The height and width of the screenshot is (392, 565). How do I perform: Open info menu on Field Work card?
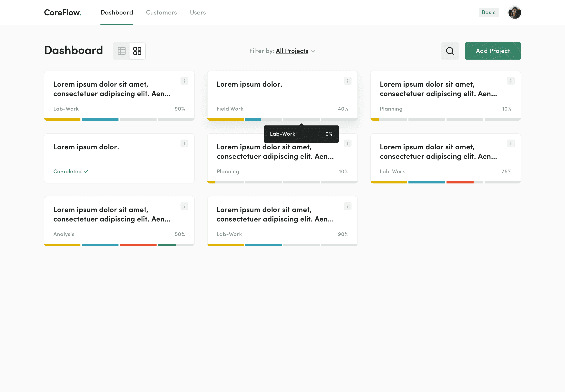[347, 81]
